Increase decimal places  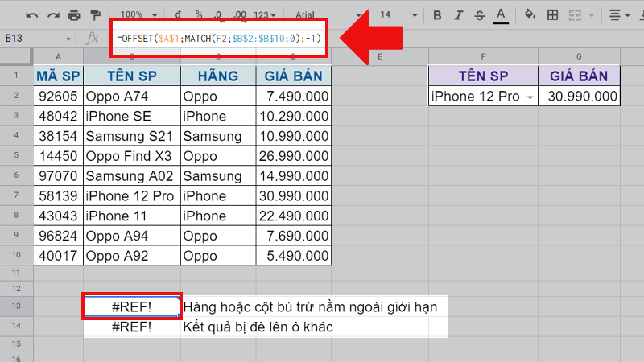pyautogui.click(x=240, y=14)
